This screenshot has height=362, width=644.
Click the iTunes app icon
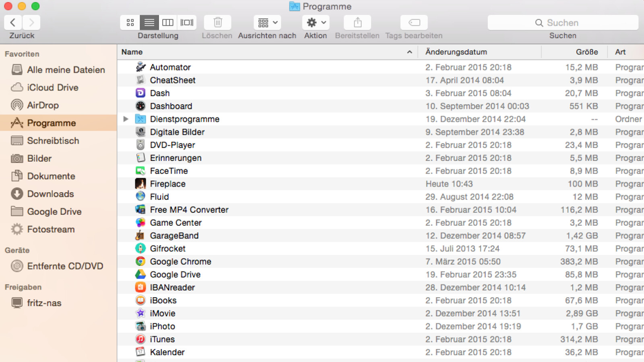(x=140, y=339)
